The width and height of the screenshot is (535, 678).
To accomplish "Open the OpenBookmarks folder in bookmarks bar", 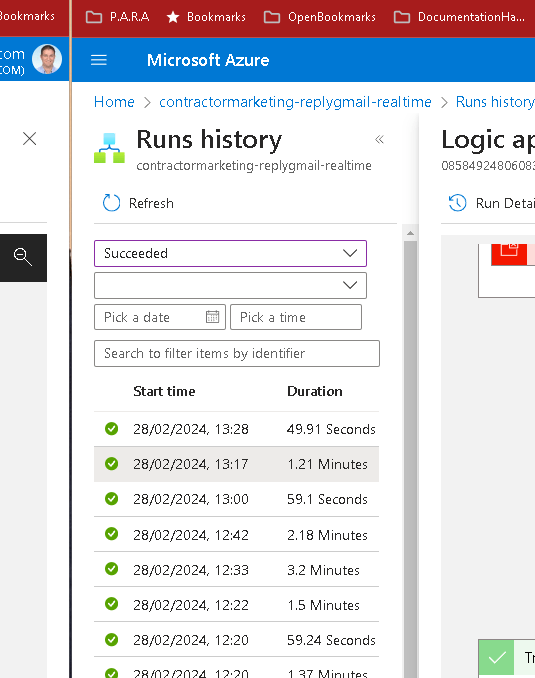I will [320, 17].
